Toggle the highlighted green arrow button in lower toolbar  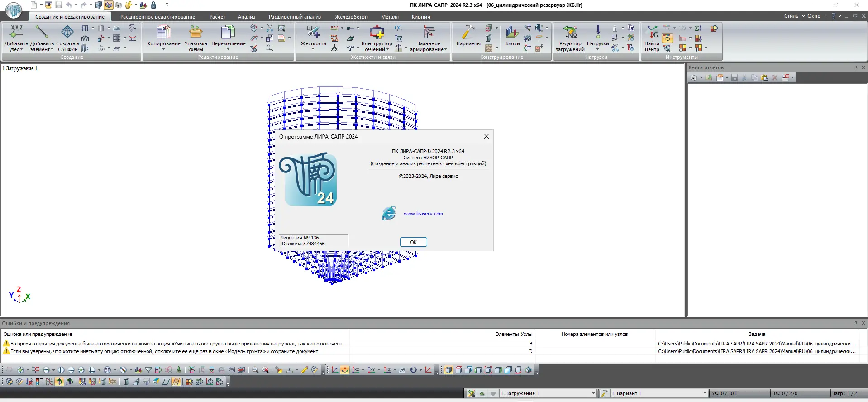59,382
